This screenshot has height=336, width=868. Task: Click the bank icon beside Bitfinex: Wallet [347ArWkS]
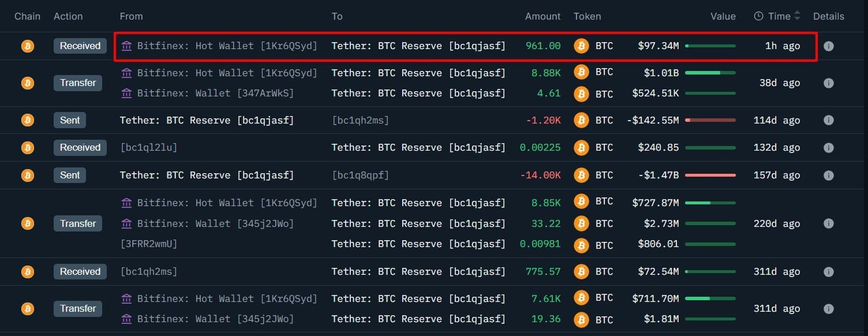click(126, 93)
